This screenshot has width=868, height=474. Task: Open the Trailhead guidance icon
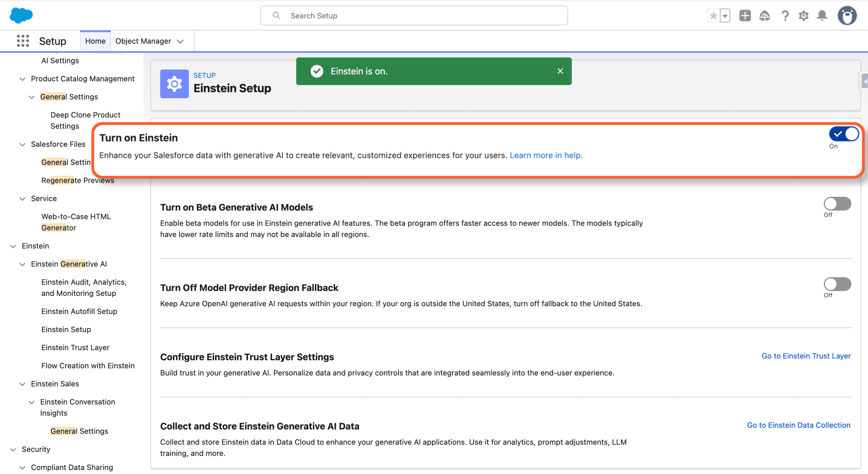click(765, 16)
